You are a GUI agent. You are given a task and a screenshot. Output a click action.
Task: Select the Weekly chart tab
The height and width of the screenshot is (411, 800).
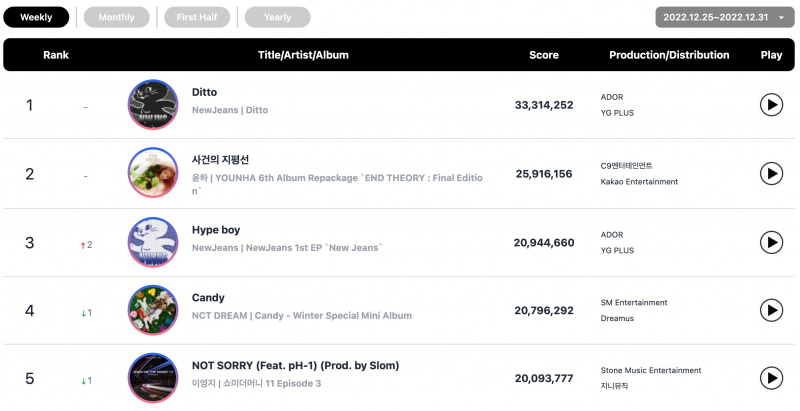(36, 17)
